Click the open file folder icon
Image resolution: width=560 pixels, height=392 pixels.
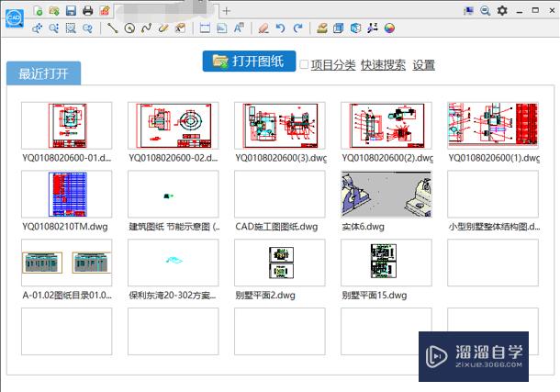(54, 11)
